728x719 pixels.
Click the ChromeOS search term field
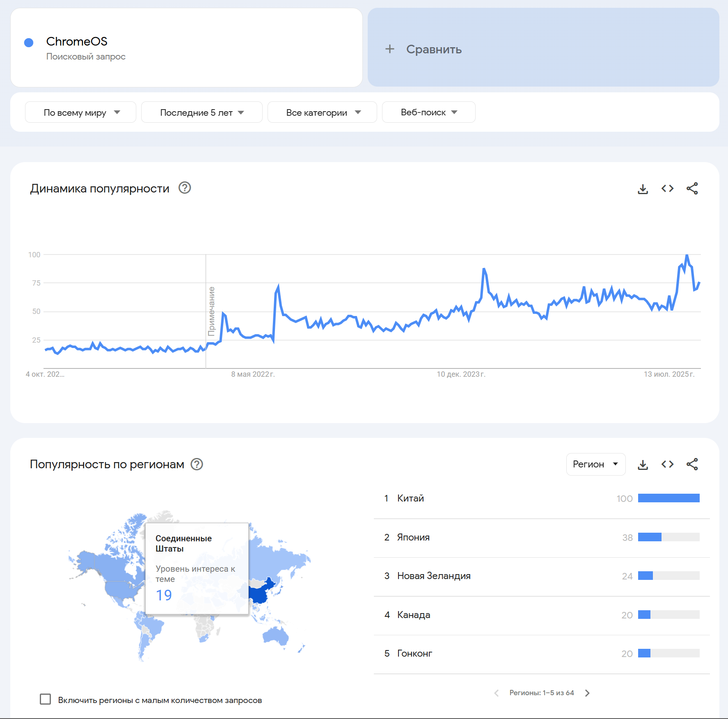(77, 42)
